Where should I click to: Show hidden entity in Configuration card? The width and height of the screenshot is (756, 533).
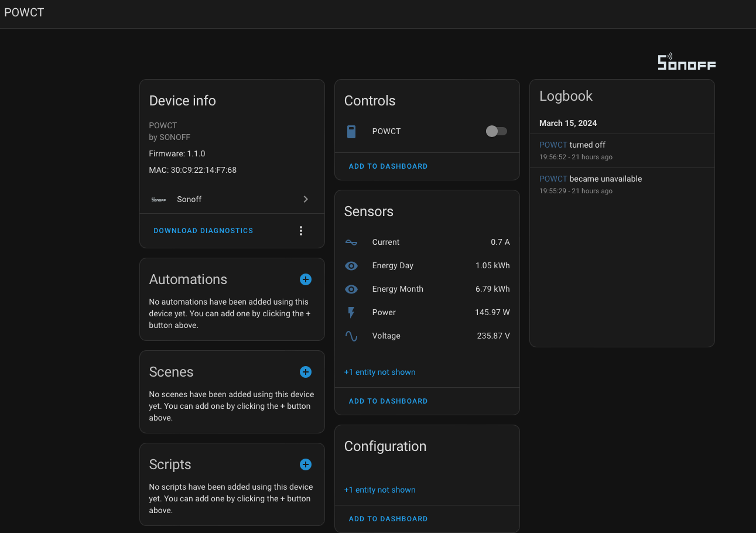[380, 490]
